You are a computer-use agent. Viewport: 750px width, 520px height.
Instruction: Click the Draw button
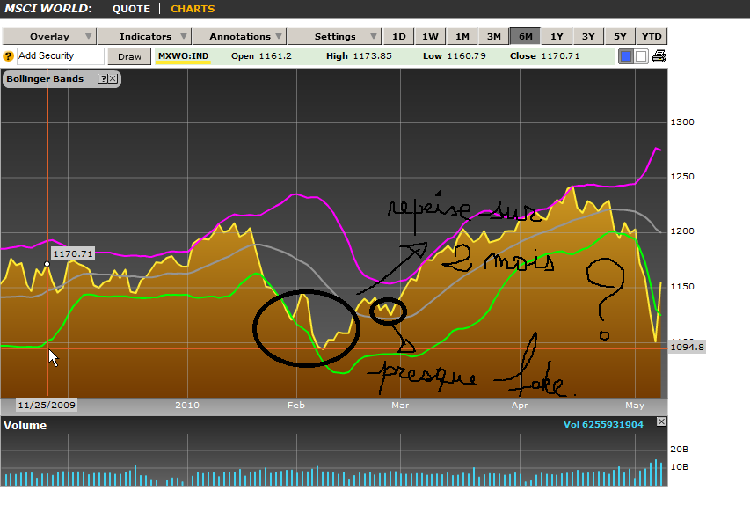(x=129, y=56)
